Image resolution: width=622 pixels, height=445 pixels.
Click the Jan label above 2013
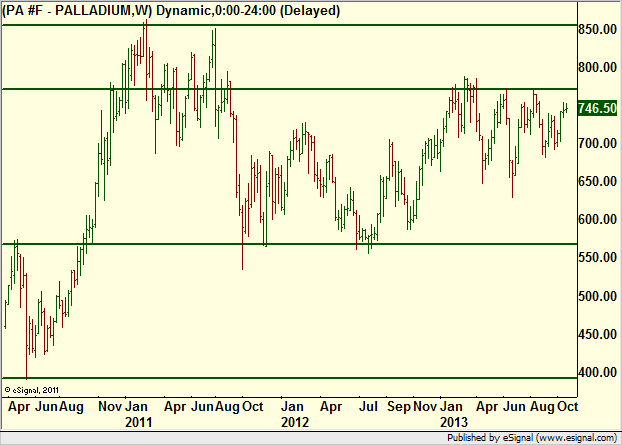pyautogui.click(x=452, y=407)
